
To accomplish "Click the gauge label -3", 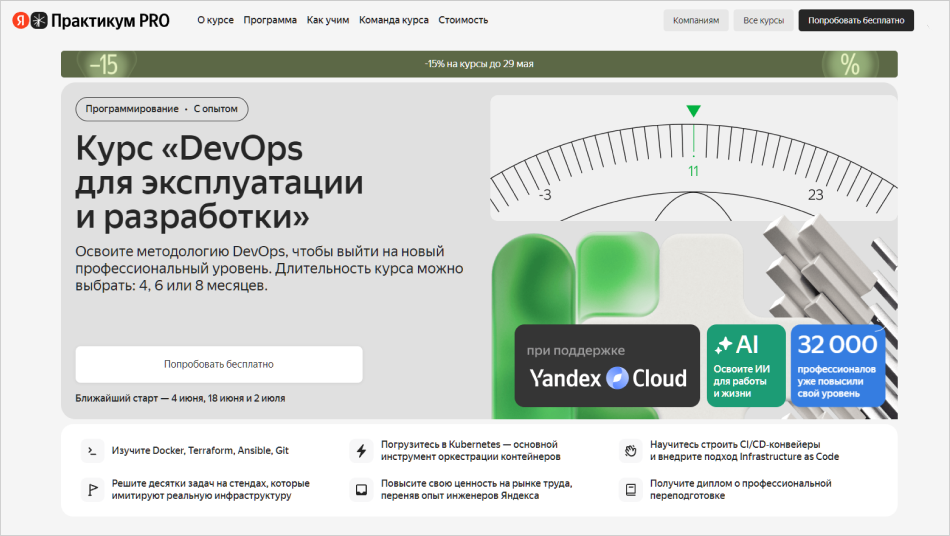I will (x=545, y=194).
